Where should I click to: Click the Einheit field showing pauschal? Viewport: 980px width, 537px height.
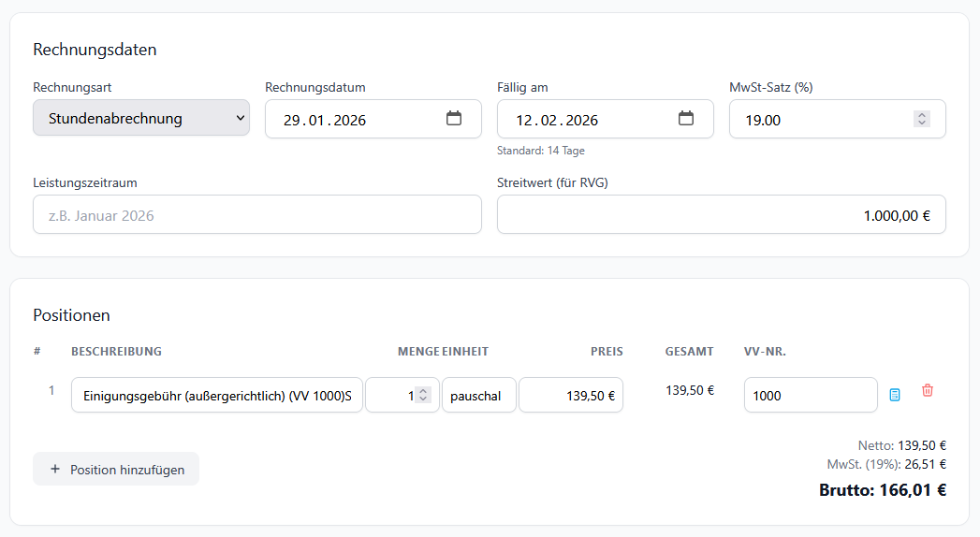pos(478,395)
